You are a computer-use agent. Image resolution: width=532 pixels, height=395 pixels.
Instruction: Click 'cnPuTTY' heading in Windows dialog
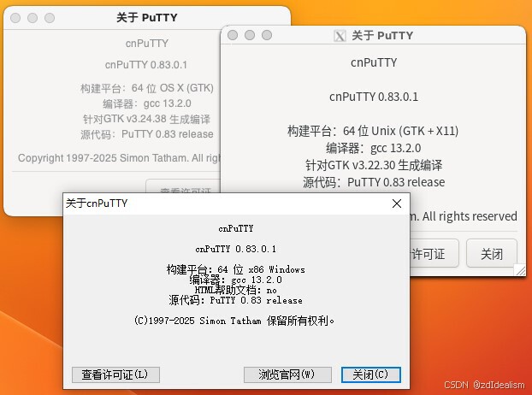(236, 229)
